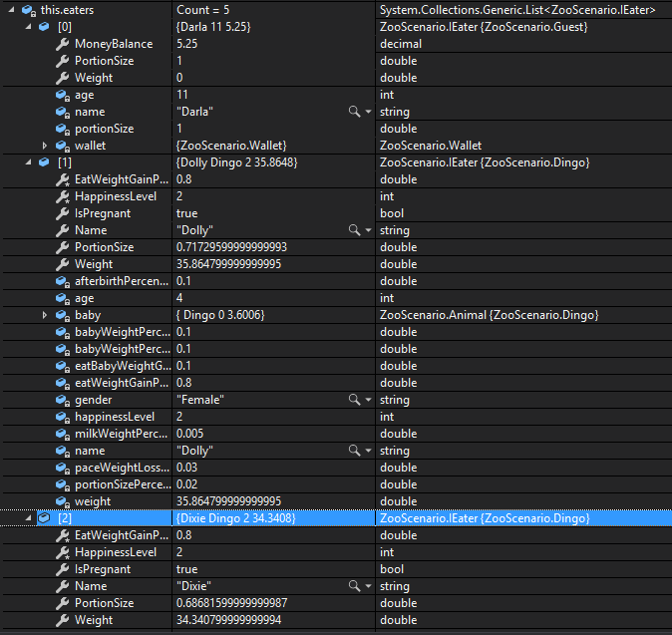The width and height of the screenshot is (672, 635).
Task: Click wrench icon beside Dixie's IsPregnant
Action: [x=63, y=569]
